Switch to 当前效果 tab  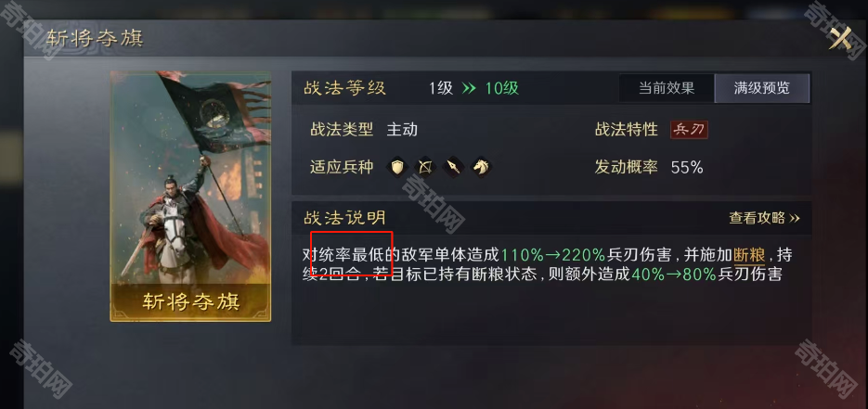point(667,88)
